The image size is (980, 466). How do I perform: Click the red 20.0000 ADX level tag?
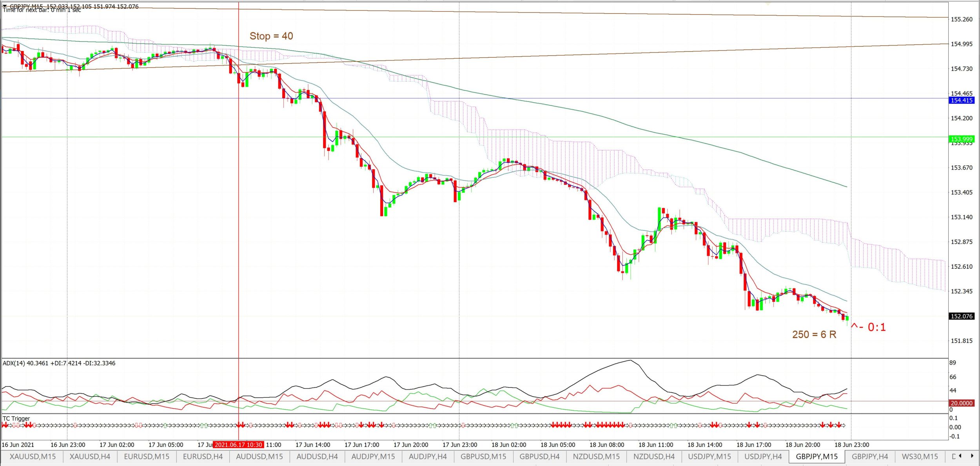(962, 403)
